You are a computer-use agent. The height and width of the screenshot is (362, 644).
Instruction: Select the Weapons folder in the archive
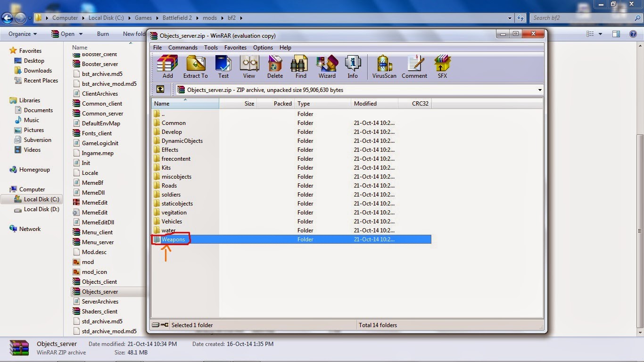coord(291,239)
